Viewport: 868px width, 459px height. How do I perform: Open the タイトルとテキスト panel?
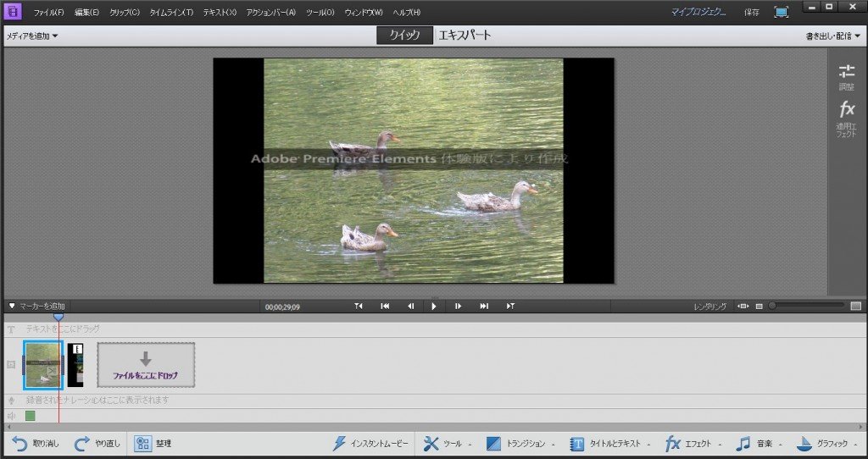point(609,444)
